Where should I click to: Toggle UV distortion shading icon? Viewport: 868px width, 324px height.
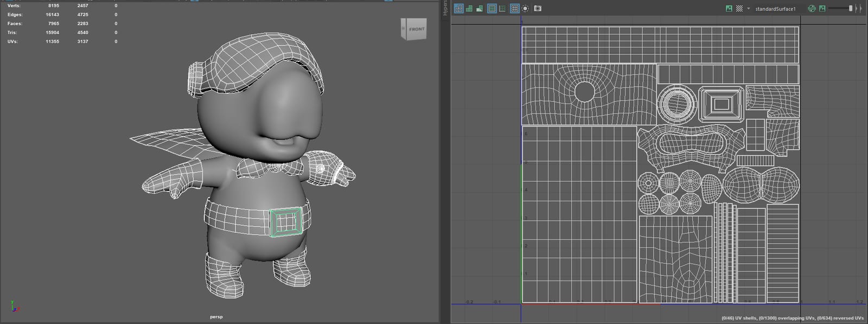(x=480, y=8)
